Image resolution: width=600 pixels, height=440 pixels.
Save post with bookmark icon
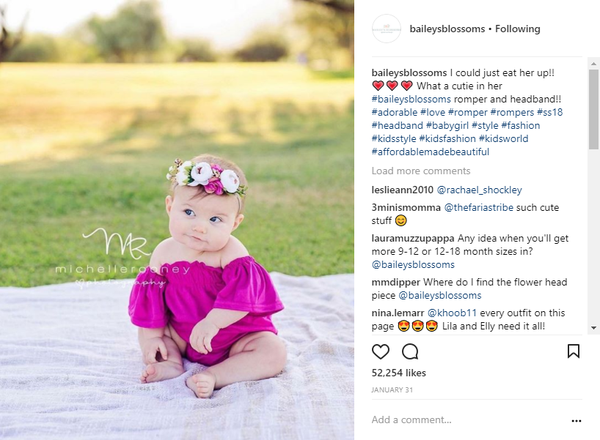(573, 351)
